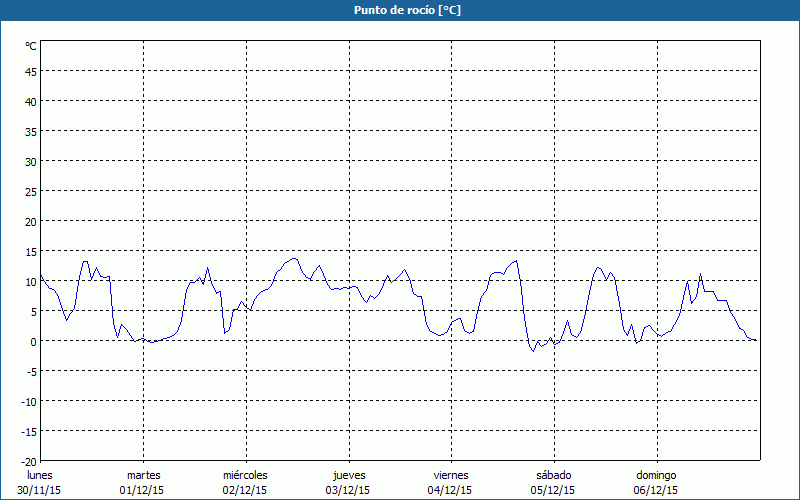Click the 06/12/15 date label

[x=656, y=490]
